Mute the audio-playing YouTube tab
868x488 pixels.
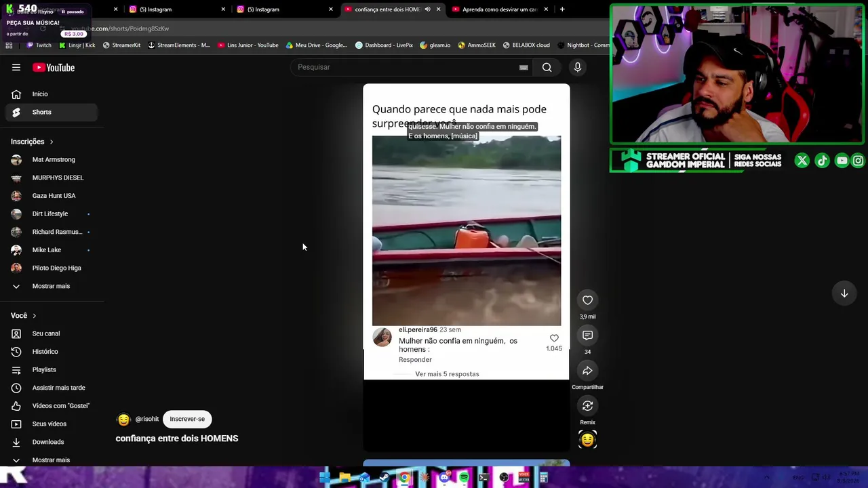click(427, 9)
